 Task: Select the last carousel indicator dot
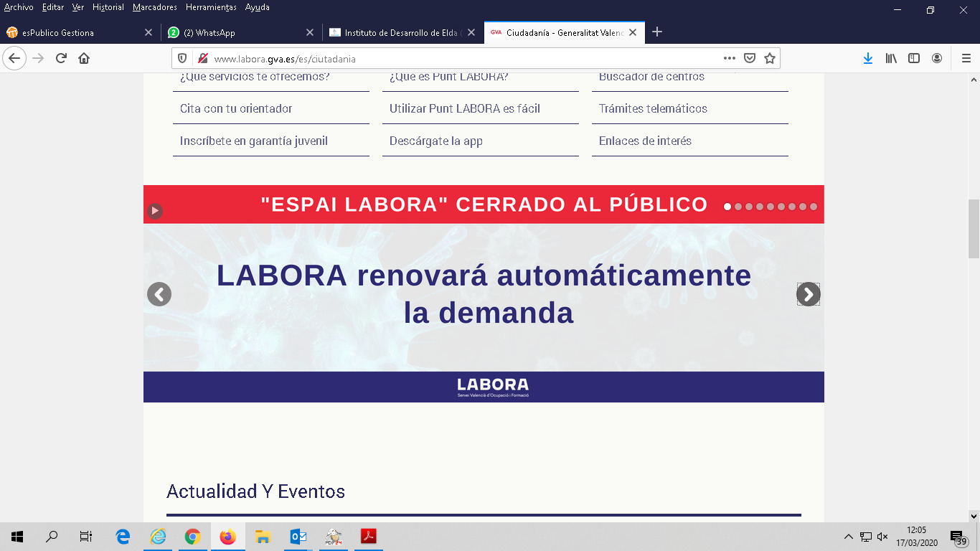coord(814,207)
